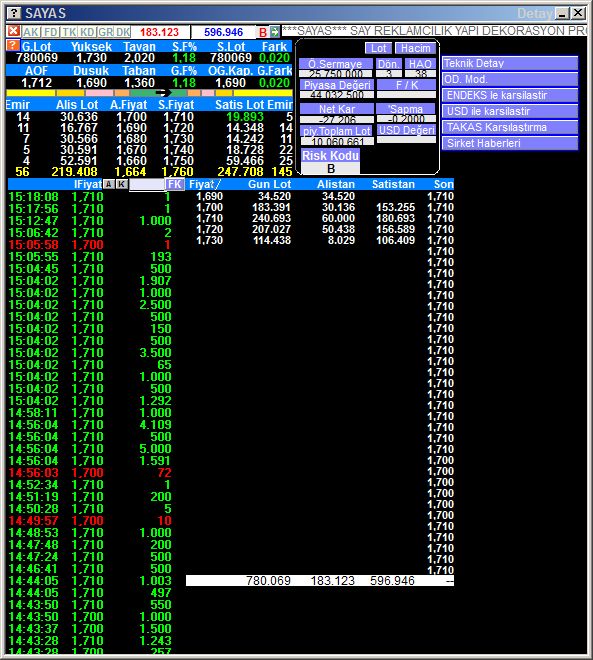Click the green arrow icon next to B
The width and height of the screenshot is (593, 660).
(x=275, y=32)
